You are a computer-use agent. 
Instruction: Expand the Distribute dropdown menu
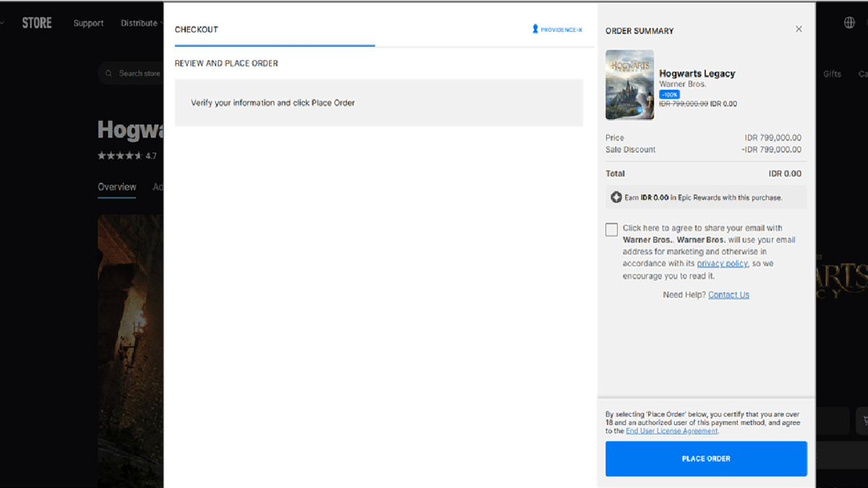click(x=141, y=23)
